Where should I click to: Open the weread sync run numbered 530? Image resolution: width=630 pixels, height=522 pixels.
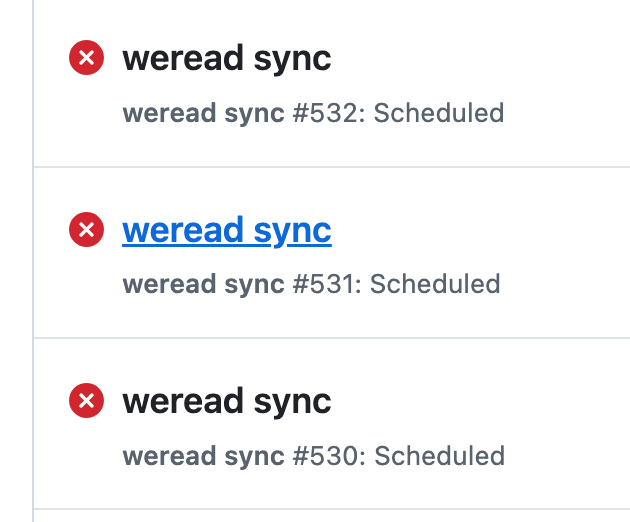pyautogui.click(x=226, y=402)
